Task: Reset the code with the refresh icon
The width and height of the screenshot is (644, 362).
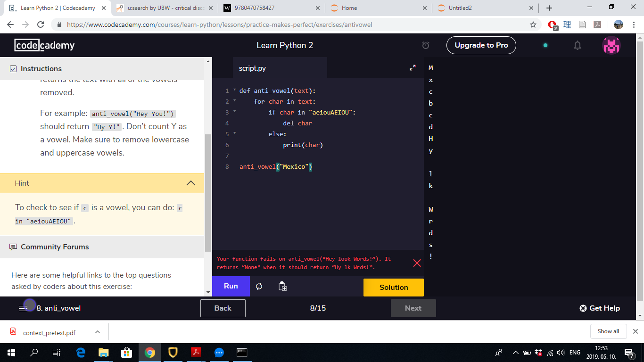Action: pos(259,287)
